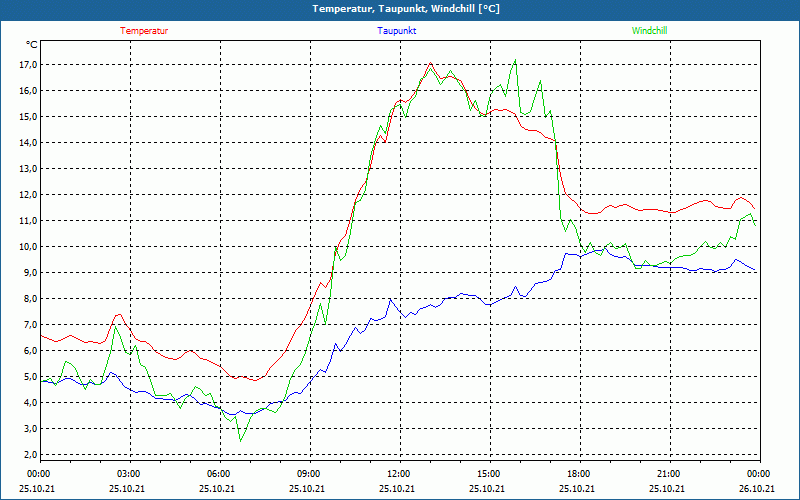Screen dimensions: 800x500
Task: Click the '13,0' y-axis value
Action: click(x=28, y=169)
